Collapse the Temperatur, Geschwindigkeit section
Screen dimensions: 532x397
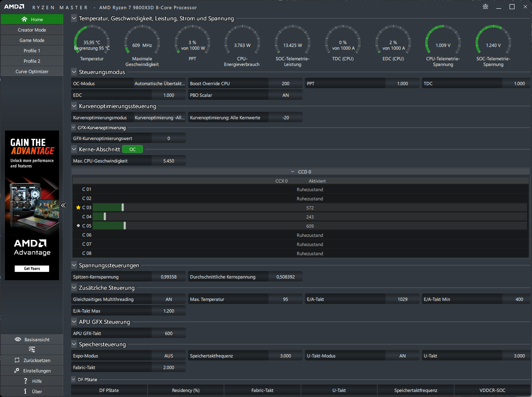74,18
